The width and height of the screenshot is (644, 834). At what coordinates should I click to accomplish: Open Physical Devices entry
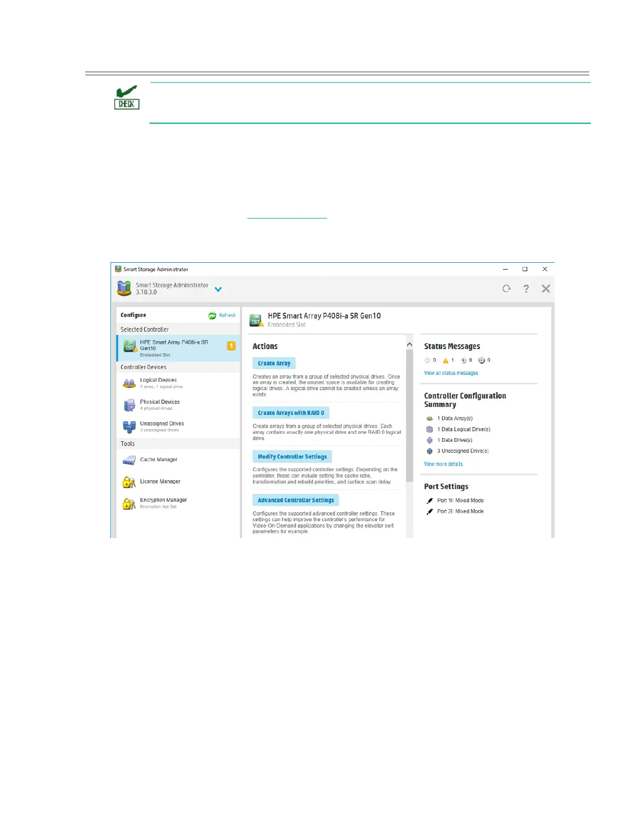click(x=178, y=405)
